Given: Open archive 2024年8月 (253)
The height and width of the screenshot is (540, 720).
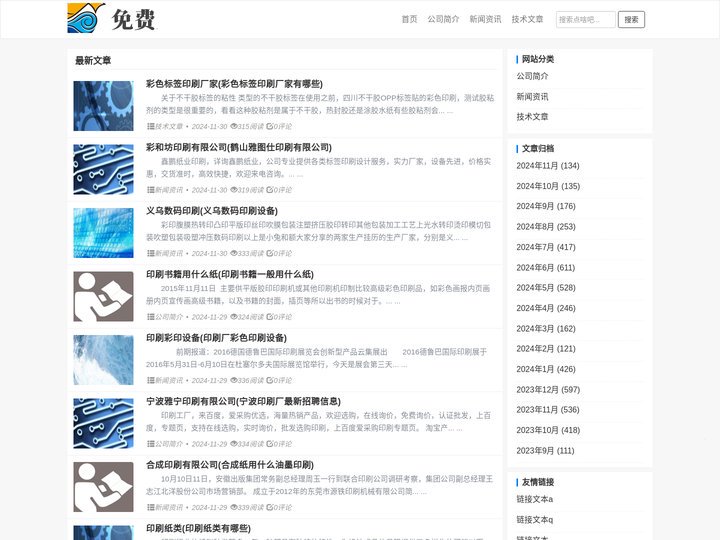Looking at the screenshot, I should 546,227.
